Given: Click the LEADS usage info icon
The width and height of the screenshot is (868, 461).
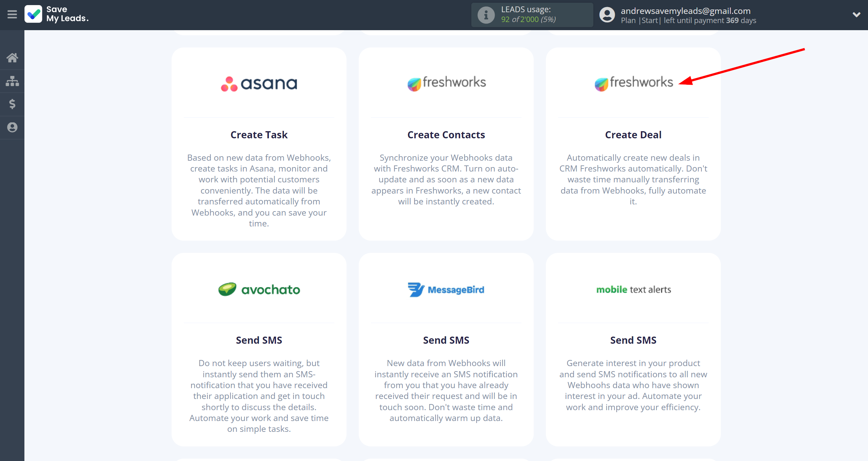Looking at the screenshot, I should pos(486,15).
